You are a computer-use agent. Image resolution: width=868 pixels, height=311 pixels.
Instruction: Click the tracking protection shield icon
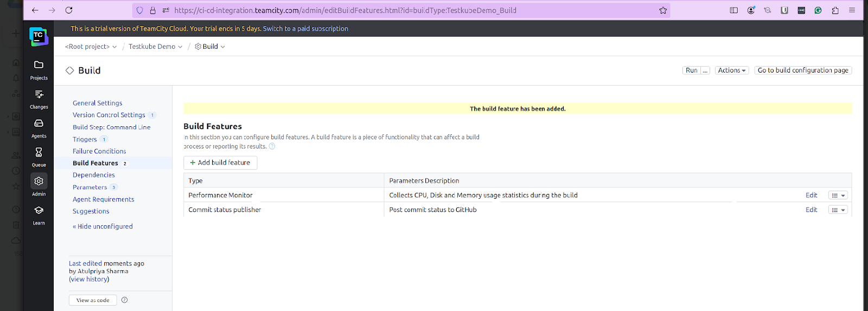pyautogui.click(x=140, y=10)
